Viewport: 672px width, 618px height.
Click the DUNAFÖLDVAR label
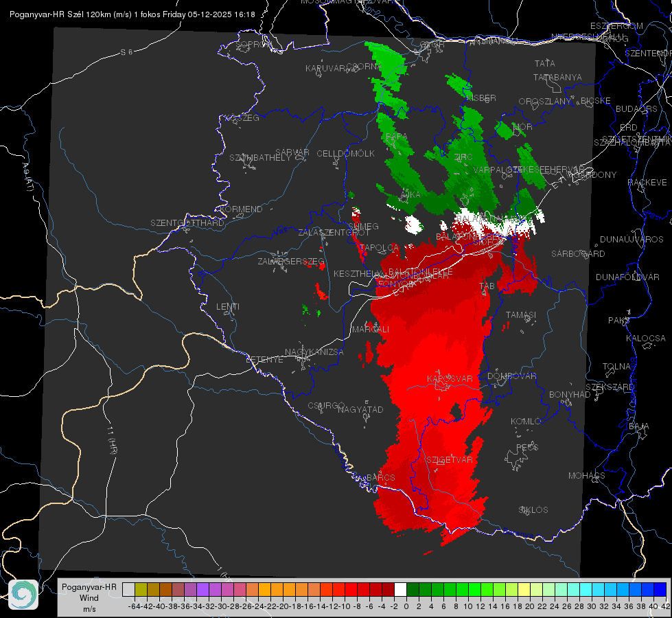(x=627, y=277)
